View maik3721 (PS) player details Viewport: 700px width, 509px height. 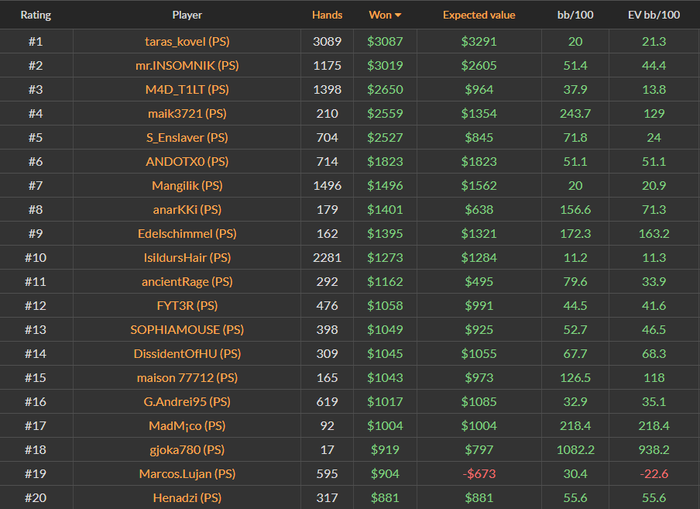click(186, 113)
